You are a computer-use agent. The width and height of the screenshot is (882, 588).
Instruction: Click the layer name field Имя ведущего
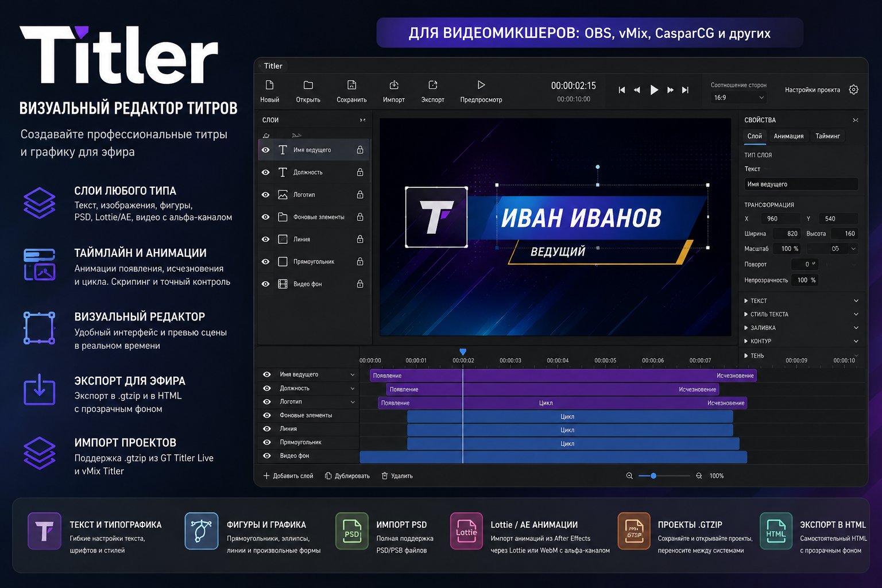801,184
